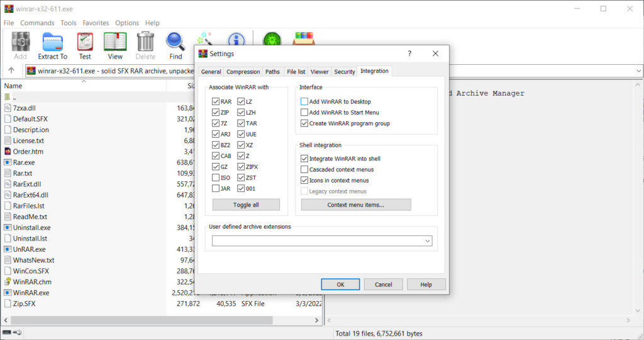Click the file list horizontal scrollbar
The height and width of the screenshot is (340, 644).
point(142,320)
